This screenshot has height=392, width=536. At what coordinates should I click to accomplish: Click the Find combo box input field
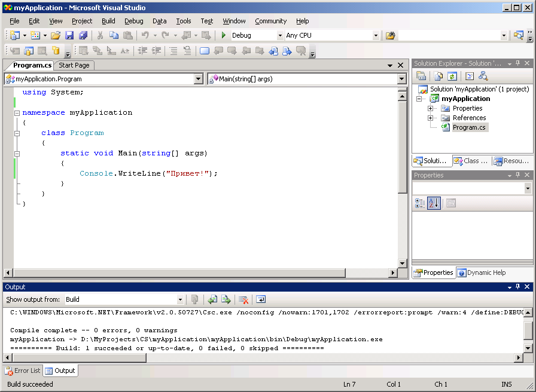point(449,35)
